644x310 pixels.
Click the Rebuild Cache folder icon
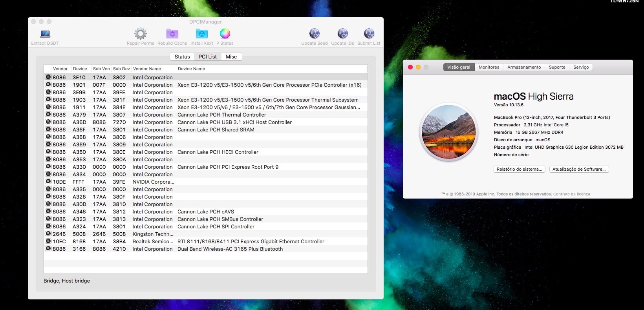pos(172,34)
